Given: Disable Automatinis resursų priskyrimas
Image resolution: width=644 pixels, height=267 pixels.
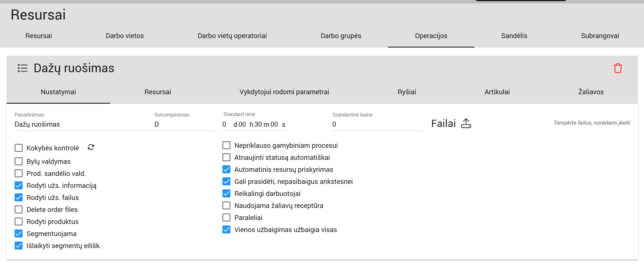Looking at the screenshot, I should [x=226, y=170].
